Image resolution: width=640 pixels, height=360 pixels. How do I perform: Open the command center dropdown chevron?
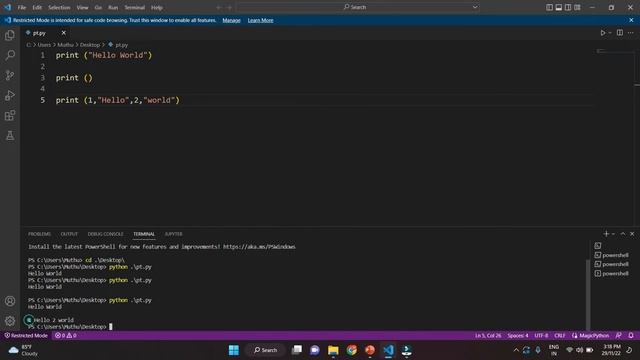pos(475,7)
